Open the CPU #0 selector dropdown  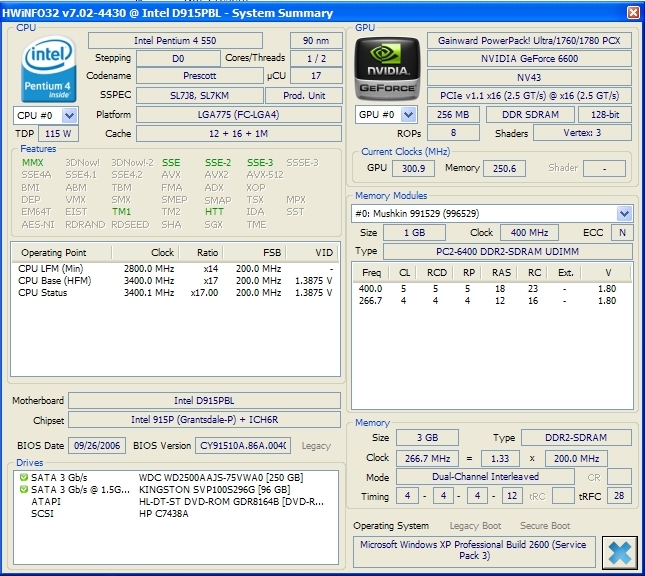pos(69,116)
